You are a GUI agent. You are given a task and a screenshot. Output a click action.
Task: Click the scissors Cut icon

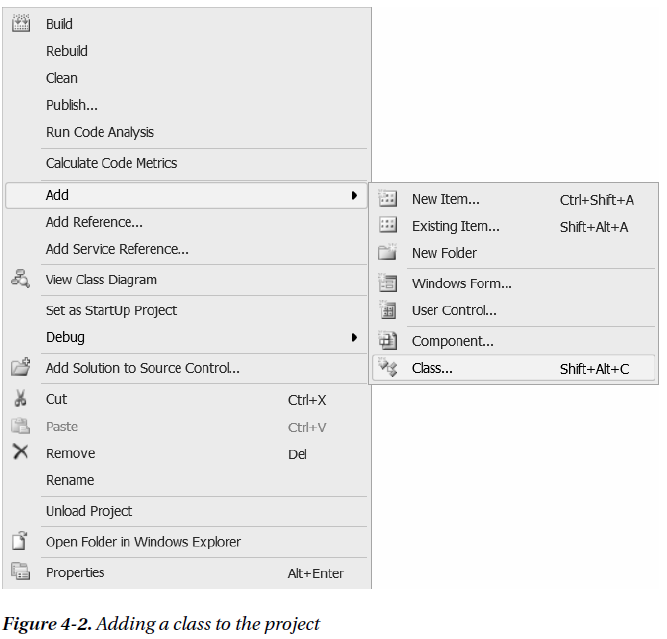pos(21,399)
